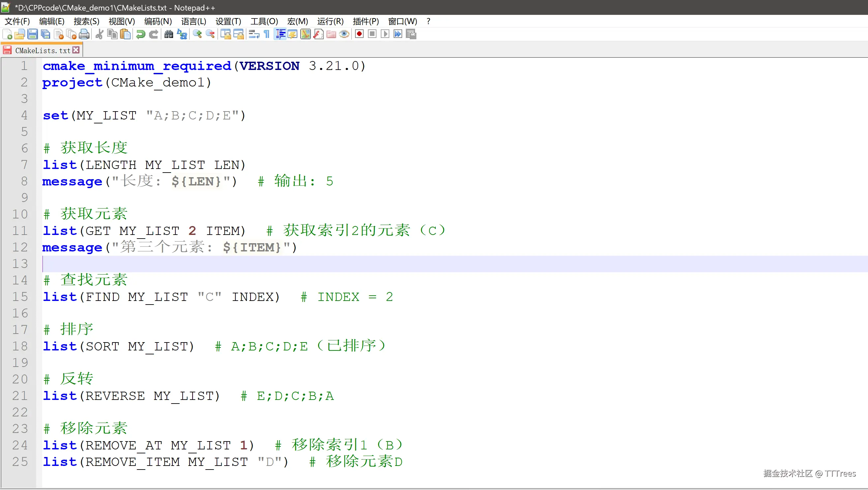The height and width of the screenshot is (490, 868).
Task: Open the 视图(V) view menu
Action: pos(122,21)
